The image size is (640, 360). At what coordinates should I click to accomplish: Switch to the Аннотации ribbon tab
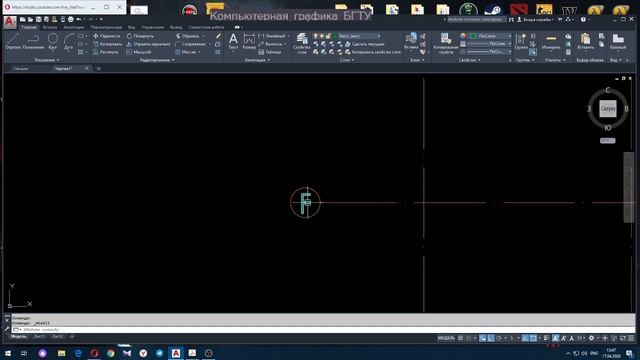(x=74, y=27)
